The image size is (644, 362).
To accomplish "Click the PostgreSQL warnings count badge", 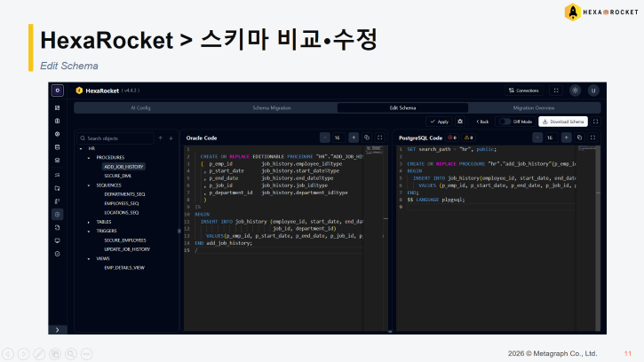I will 469,138.
